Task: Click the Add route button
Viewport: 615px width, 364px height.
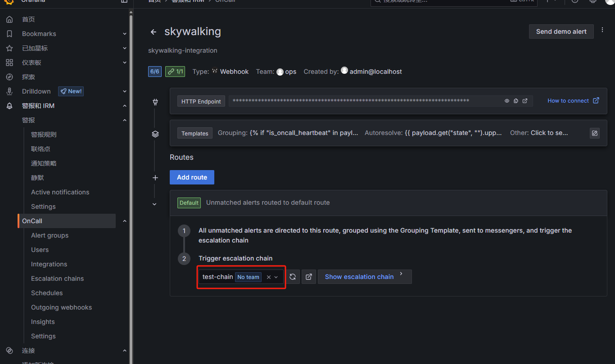Action: 192,177
